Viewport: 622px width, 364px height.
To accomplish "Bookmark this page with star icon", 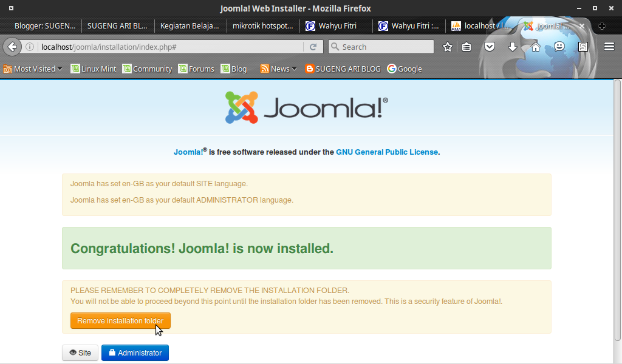I will [x=448, y=47].
